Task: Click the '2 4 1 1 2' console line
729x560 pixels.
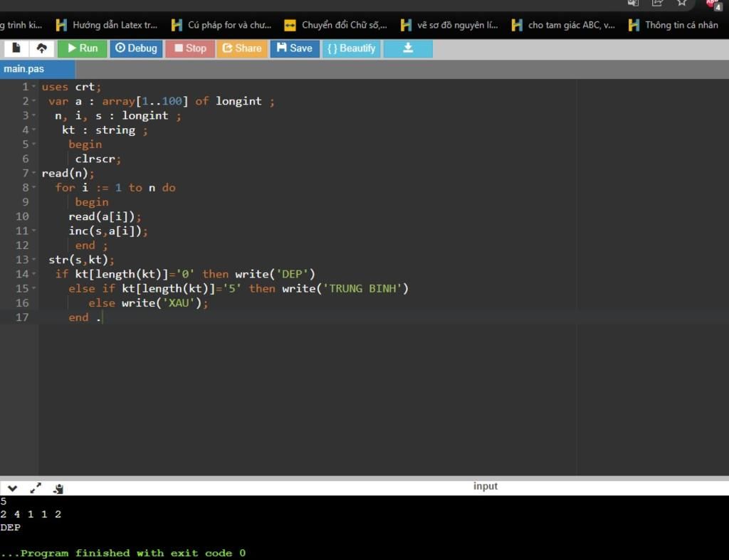Action: click(x=31, y=514)
